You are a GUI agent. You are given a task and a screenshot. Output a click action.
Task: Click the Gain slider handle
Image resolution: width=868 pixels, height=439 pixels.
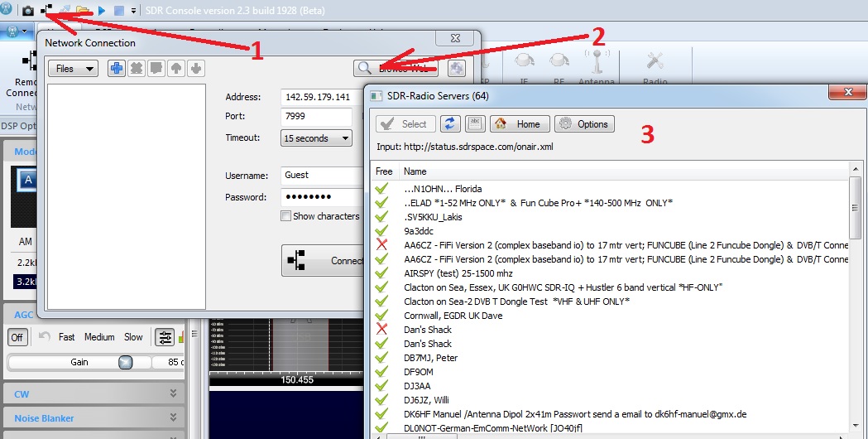pyautogui.click(x=126, y=362)
